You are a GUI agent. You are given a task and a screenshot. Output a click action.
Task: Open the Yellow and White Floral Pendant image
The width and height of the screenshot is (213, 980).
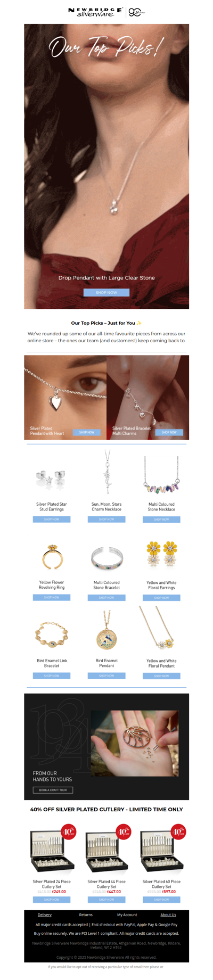pos(157,629)
